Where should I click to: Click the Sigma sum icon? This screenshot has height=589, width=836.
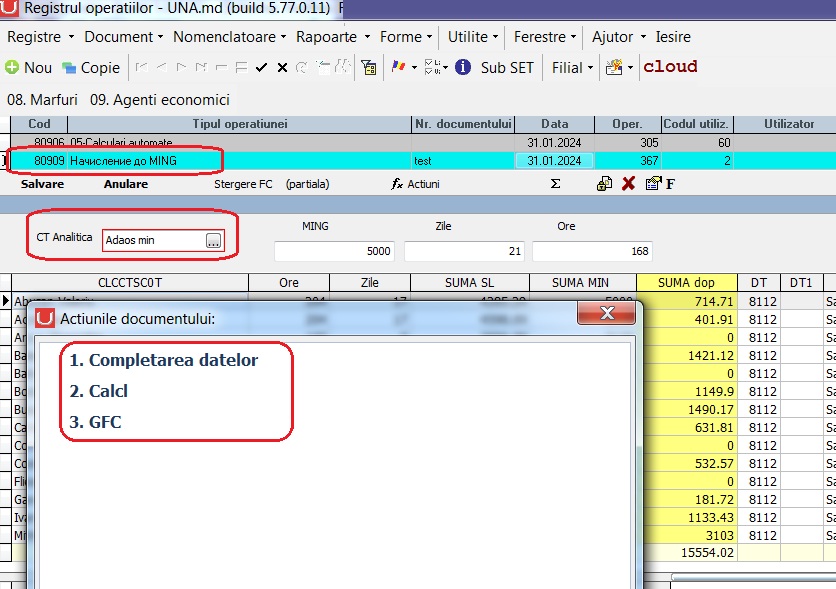[x=555, y=184]
